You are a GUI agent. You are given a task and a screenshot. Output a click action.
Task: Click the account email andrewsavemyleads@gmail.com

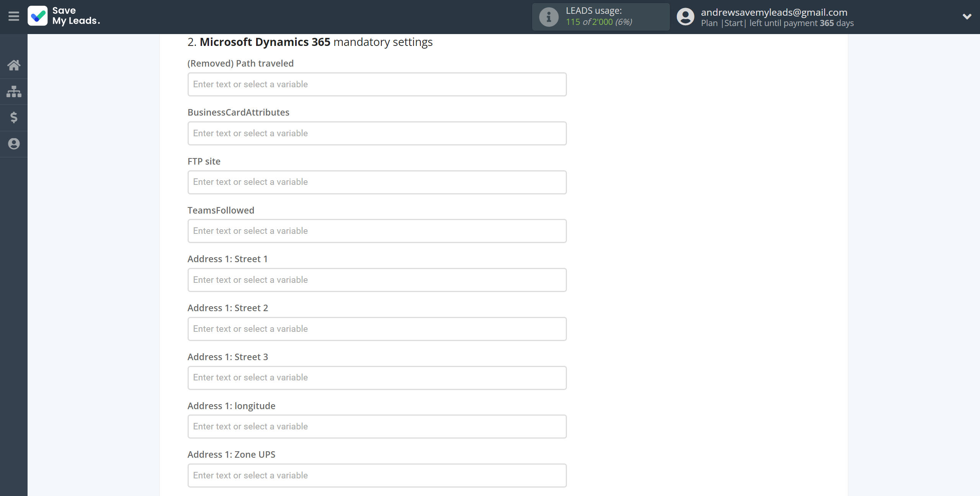coord(774,12)
